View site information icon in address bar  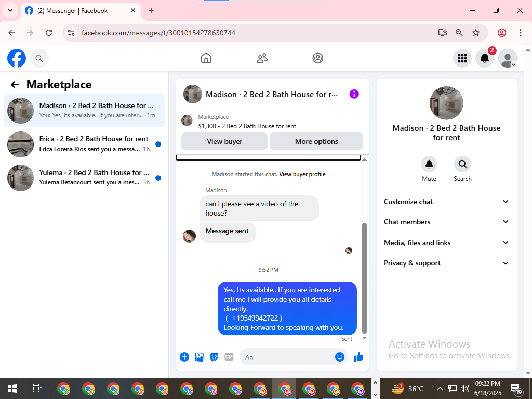coord(71,33)
